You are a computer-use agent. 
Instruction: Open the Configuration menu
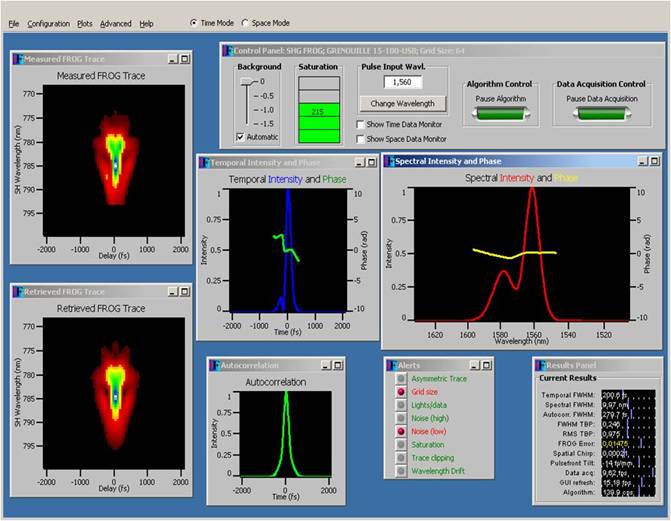[x=48, y=24]
